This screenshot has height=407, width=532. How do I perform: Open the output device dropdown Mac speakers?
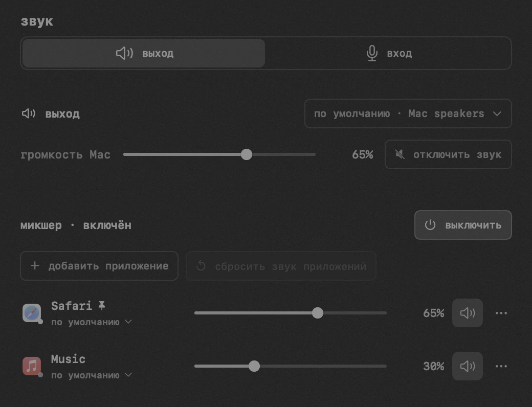[x=408, y=114]
